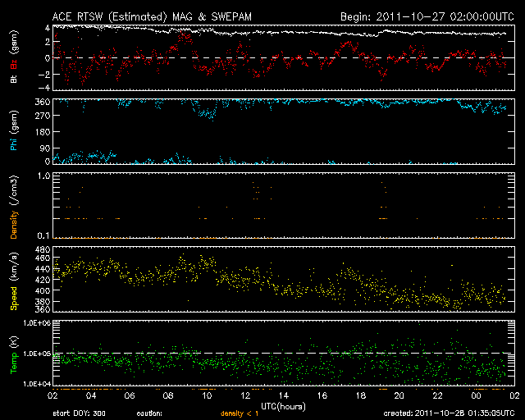Screen dimensions: 525x420
Task: Click the Density (/cm3) axis label
Action: [x=13, y=205]
